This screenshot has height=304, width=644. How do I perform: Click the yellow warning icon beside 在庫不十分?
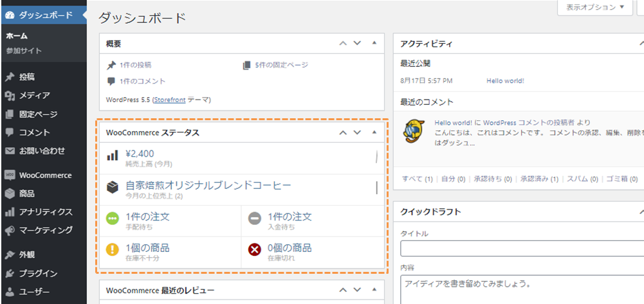[113, 250]
